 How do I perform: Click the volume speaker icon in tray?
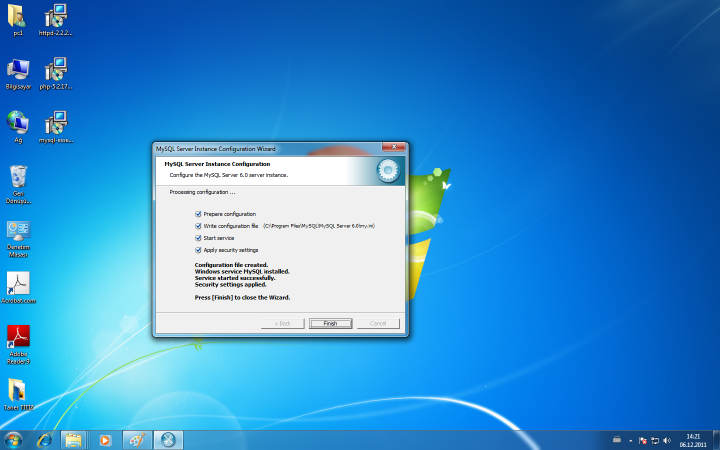coord(667,440)
